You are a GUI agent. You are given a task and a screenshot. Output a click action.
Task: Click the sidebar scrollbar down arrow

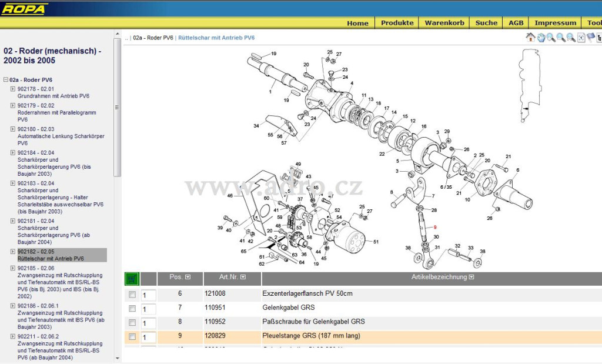pos(118,358)
